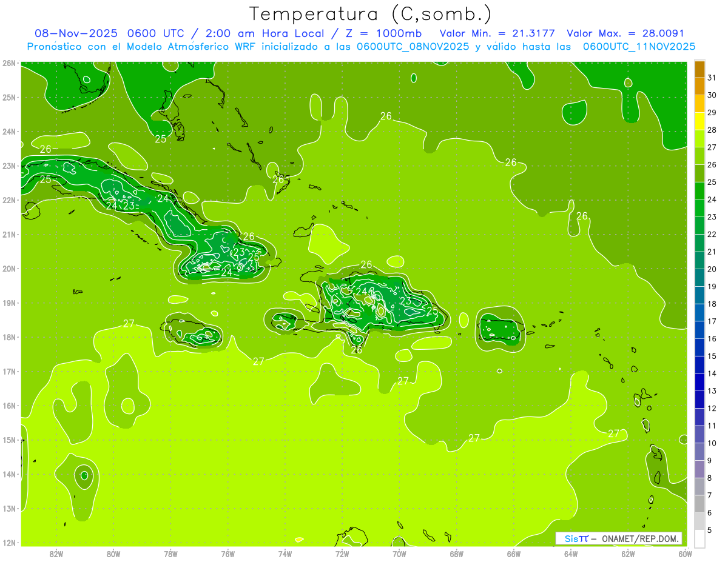Viewport: 728px width, 562px height.
Task: Click the "60W" longitude axis label
Action: click(x=685, y=554)
